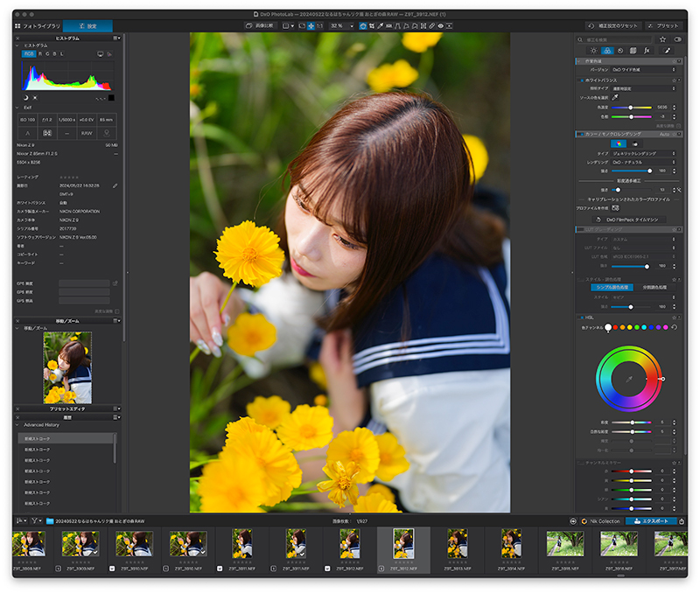Click the Nik Collection button

pyautogui.click(x=601, y=520)
